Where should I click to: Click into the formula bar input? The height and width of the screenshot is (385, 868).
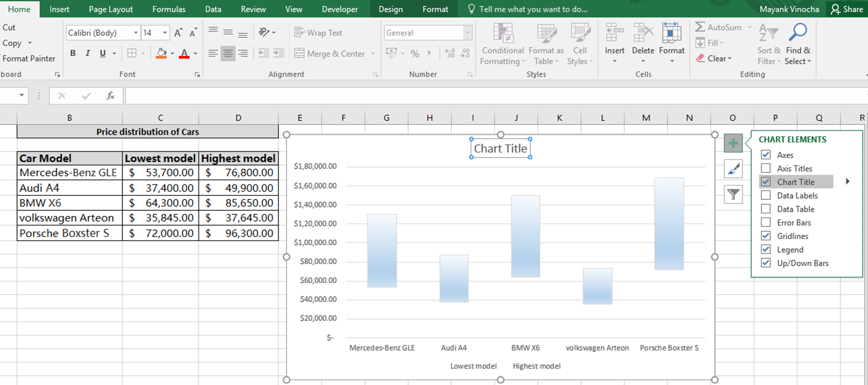496,96
